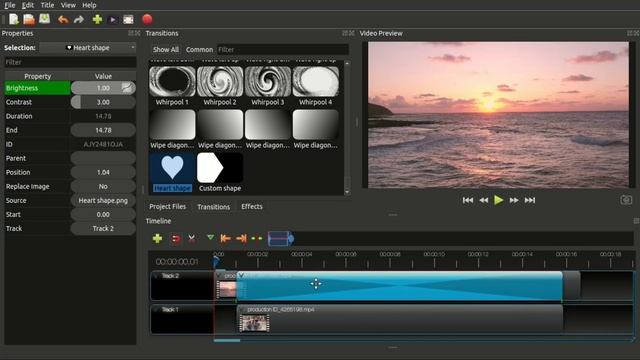Select the production ID clip on Track 1
640x360 pixels.
(x=400, y=319)
